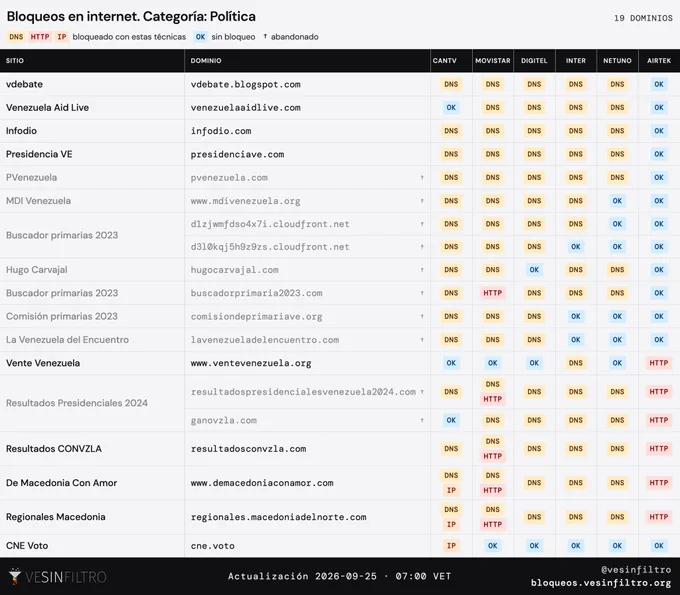Click the CANTV OK badge for Venezuela Aid Live
This screenshot has height=595, width=680.
pyautogui.click(x=451, y=108)
